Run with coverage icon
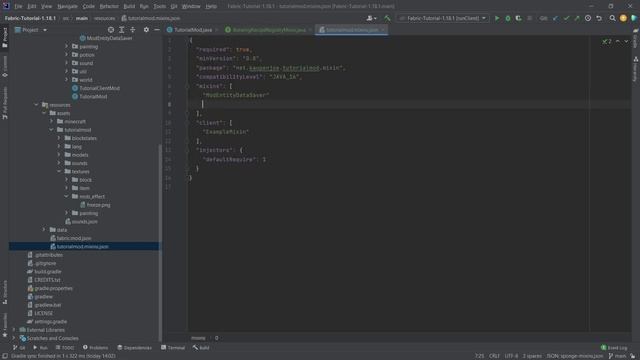 (518, 18)
